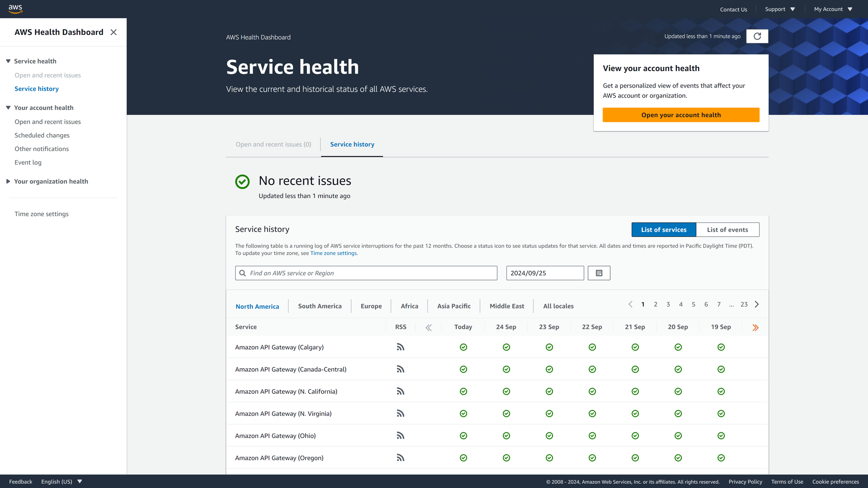Switch view to List of events
The width and height of the screenshot is (868, 488).
(x=727, y=230)
